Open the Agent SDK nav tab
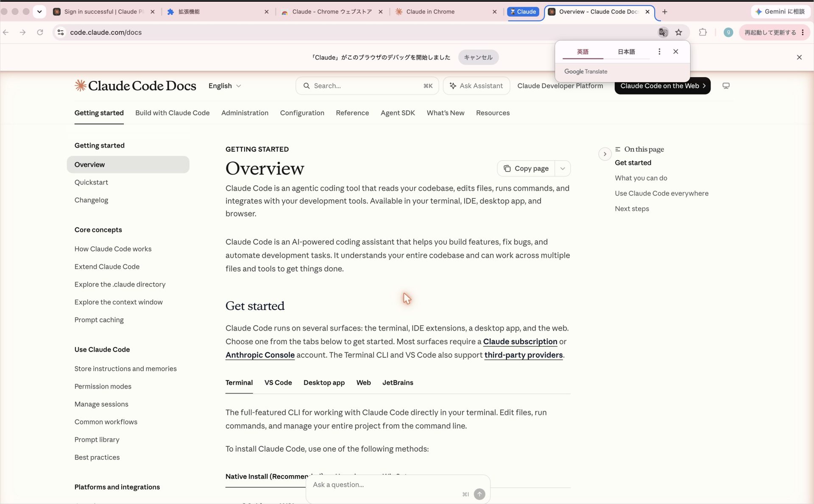814x504 pixels. [x=398, y=113]
